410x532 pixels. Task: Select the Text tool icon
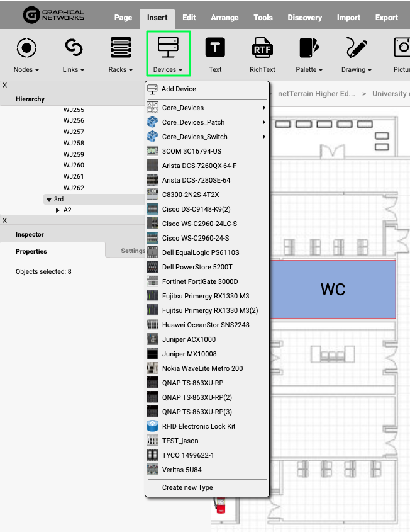coord(215,48)
